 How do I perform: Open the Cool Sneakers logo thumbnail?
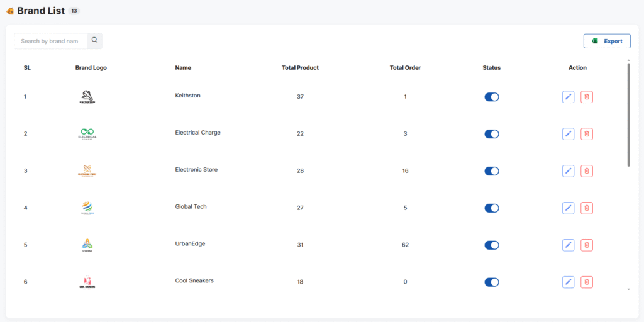tap(87, 282)
